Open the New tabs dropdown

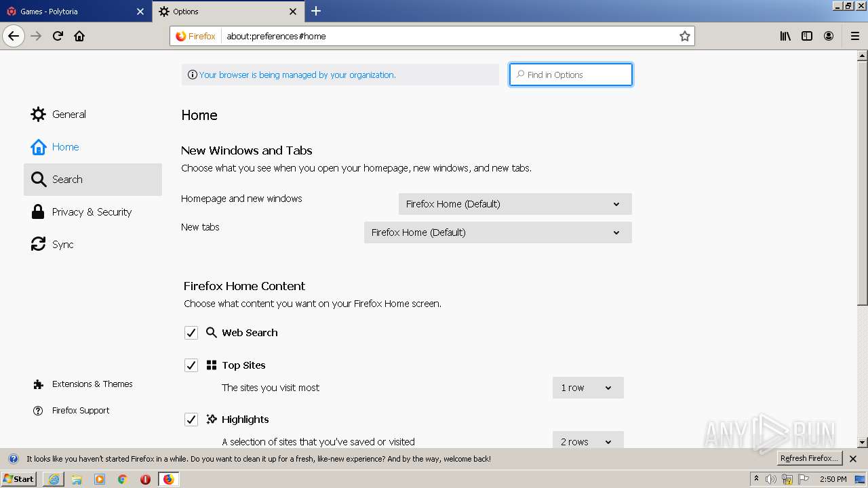pos(498,232)
